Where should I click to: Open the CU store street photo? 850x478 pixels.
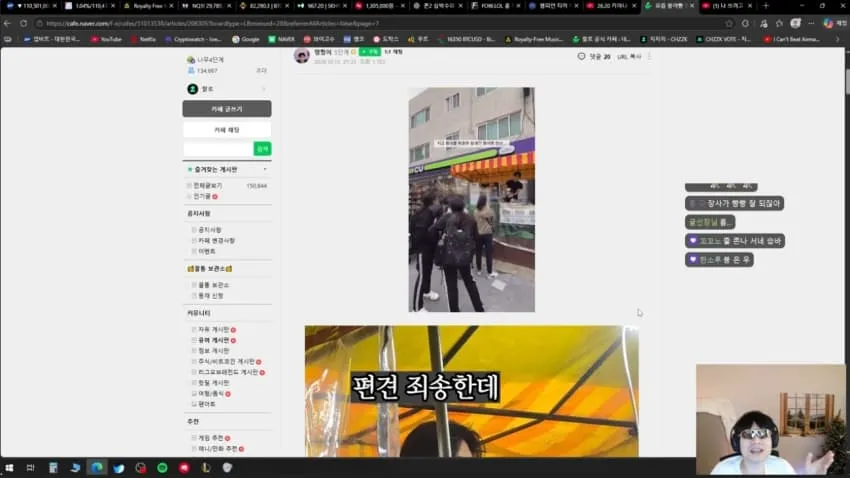coord(472,199)
